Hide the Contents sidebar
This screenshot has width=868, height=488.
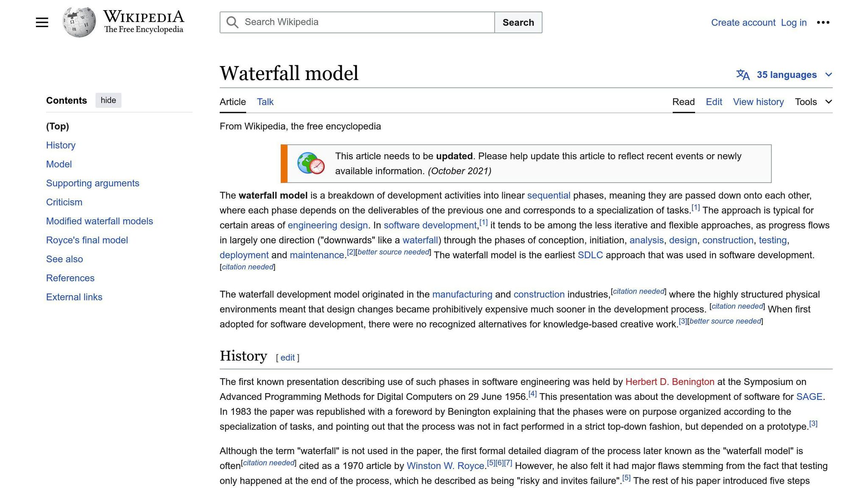[x=108, y=100]
